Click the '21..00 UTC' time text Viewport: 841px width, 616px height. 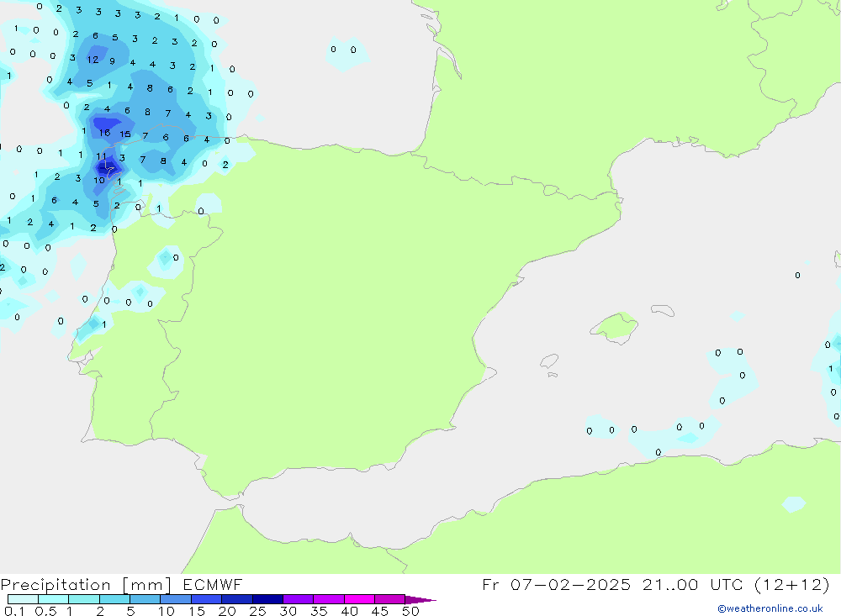pyautogui.click(x=693, y=585)
